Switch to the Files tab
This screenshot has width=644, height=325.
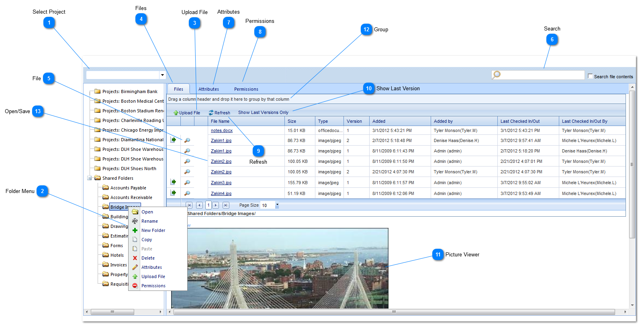(x=178, y=89)
